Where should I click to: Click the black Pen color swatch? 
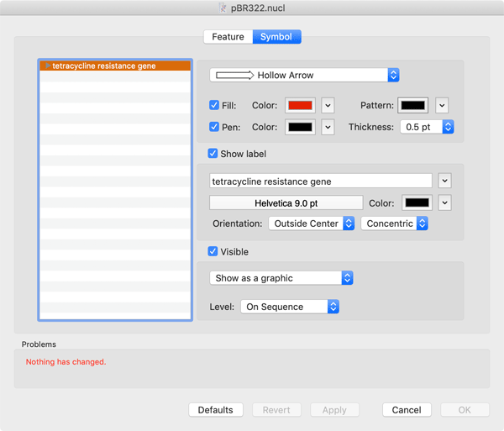(x=300, y=127)
